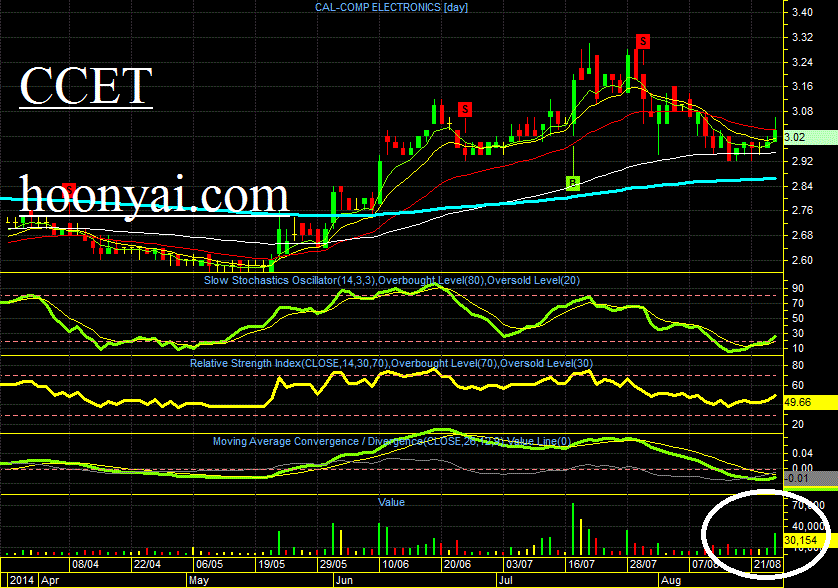Jump to the 20/06 date marker
838x588 pixels.
pyautogui.click(x=457, y=564)
